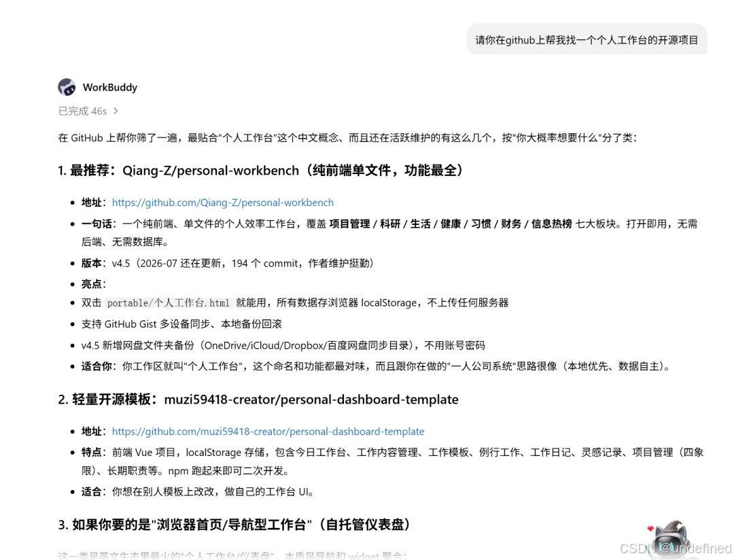734x560 pixels.
Task: Expand the 已完成 46s chevron
Action: [x=116, y=111]
